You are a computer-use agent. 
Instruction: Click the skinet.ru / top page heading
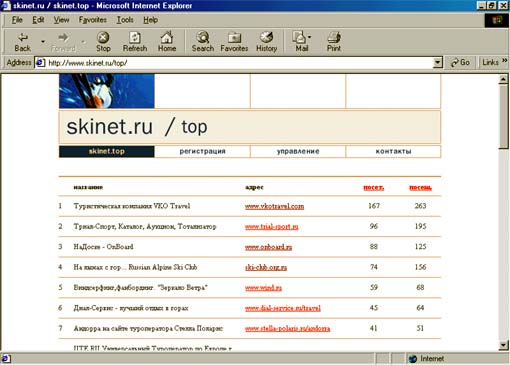[137, 127]
